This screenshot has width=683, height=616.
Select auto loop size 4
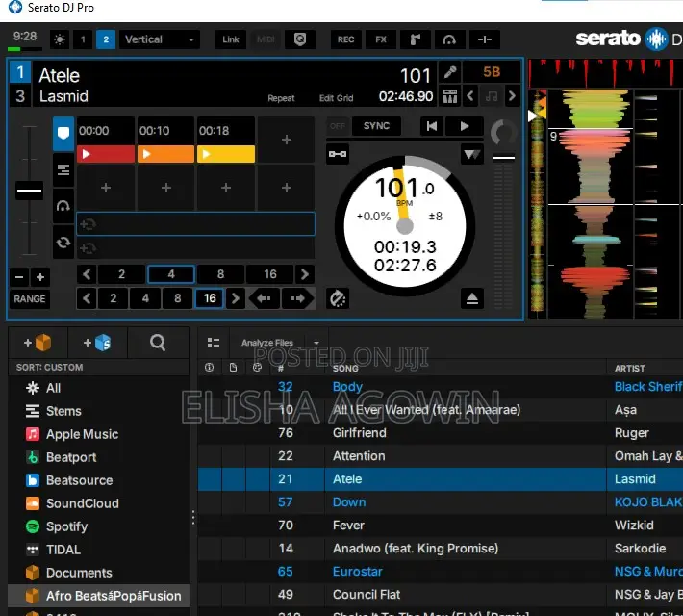click(171, 274)
